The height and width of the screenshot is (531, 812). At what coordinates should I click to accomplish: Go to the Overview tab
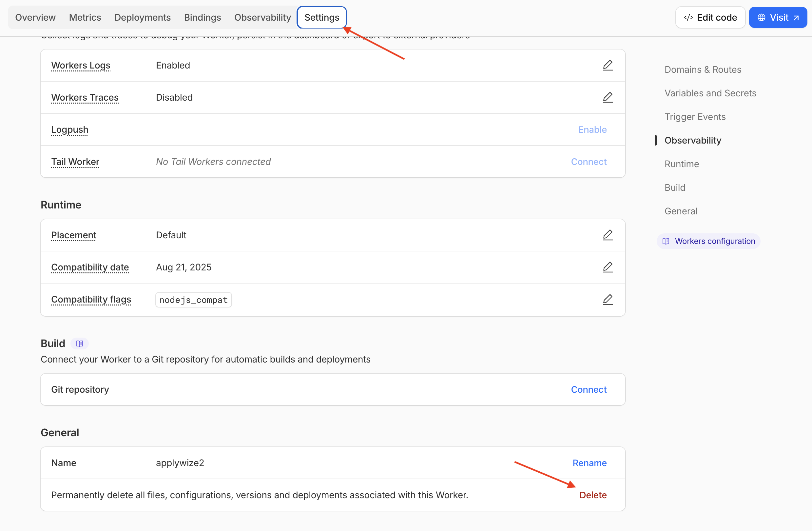35,17
